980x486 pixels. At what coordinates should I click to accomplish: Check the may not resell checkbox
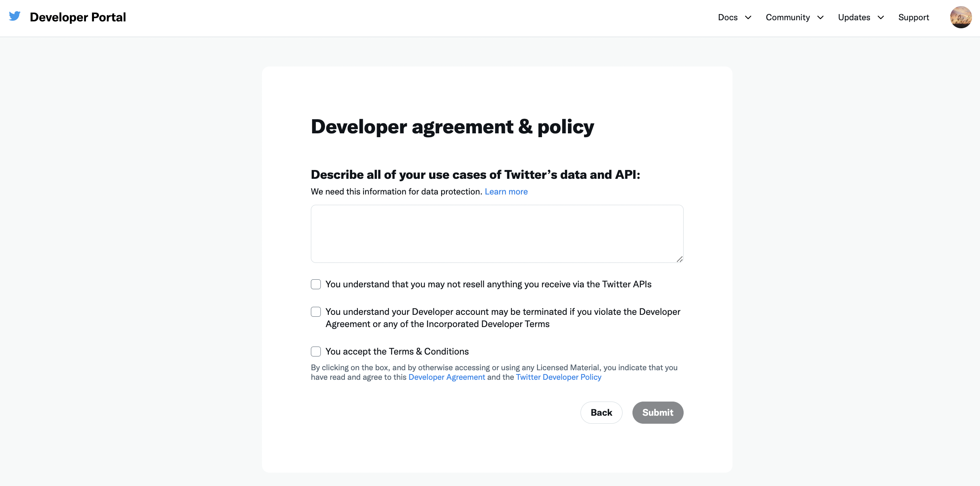click(316, 284)
